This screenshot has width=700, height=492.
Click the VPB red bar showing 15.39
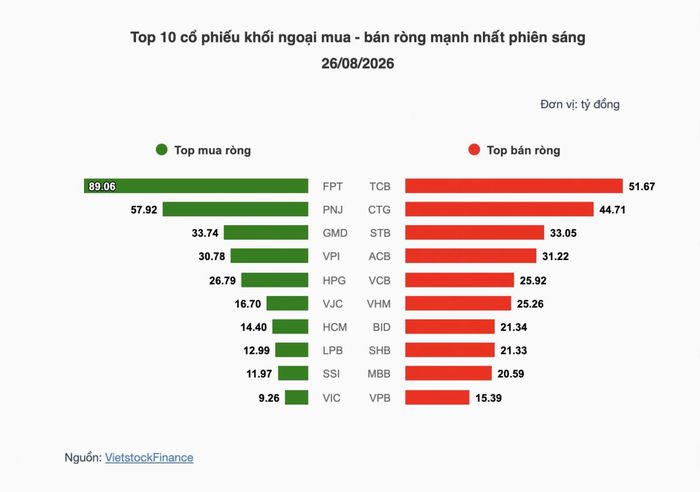point(438,397)
